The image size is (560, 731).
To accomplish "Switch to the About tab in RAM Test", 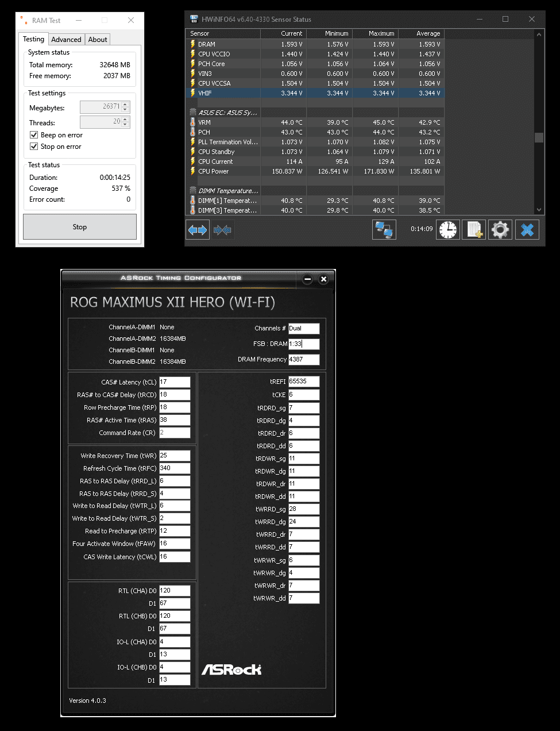I will coord(98,40).
